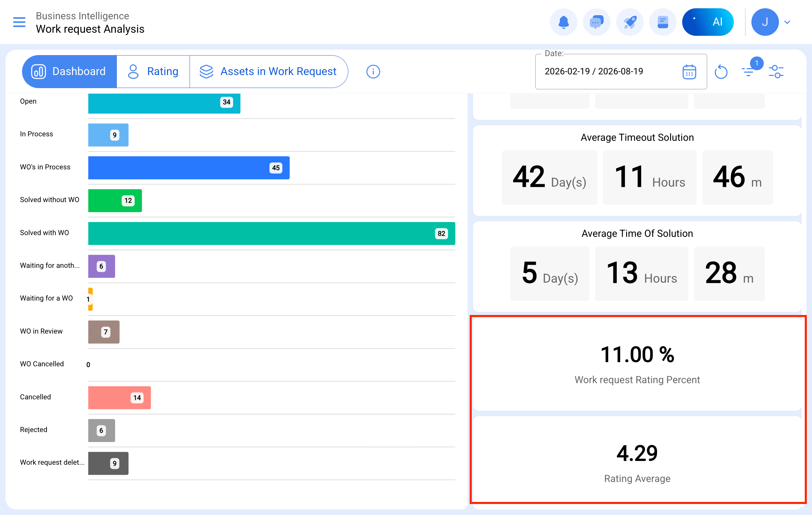Open the document notes icon

[x=663, y=22]
